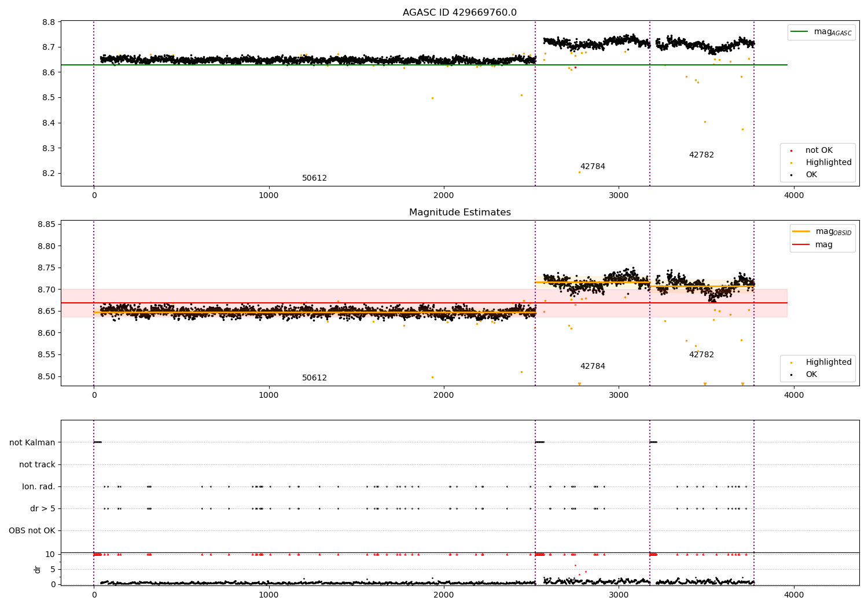Click the orange line sample of mag OBSID legend
Image resolution: width=868 pixels, height=608 pixels.
[801, 232]
